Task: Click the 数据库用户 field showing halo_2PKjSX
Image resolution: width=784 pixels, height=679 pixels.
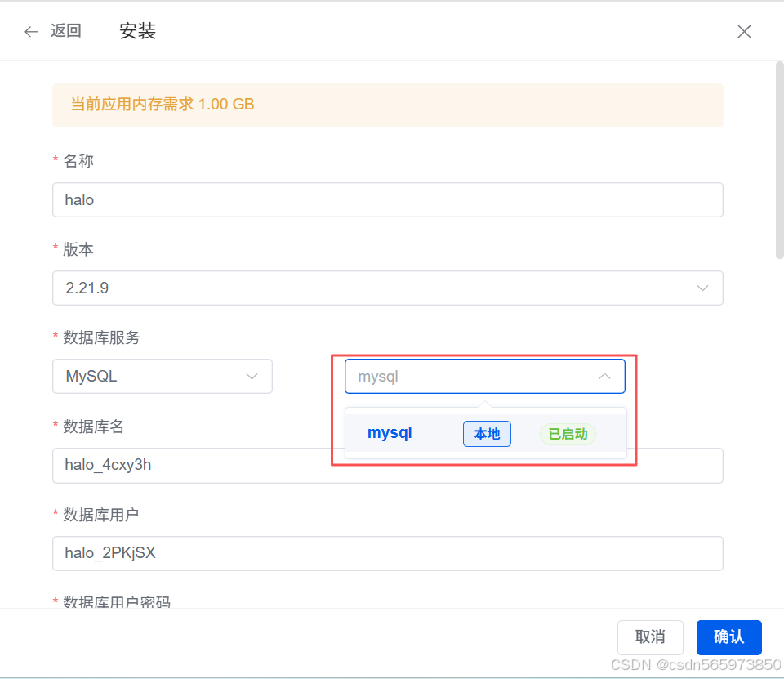Action: pos(387,553)
